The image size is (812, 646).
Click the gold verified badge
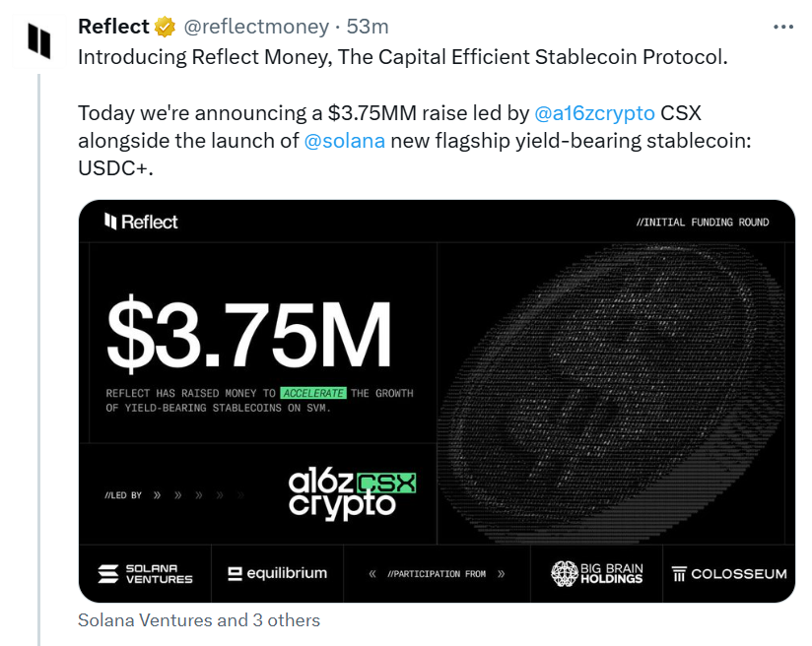(166, 27)
